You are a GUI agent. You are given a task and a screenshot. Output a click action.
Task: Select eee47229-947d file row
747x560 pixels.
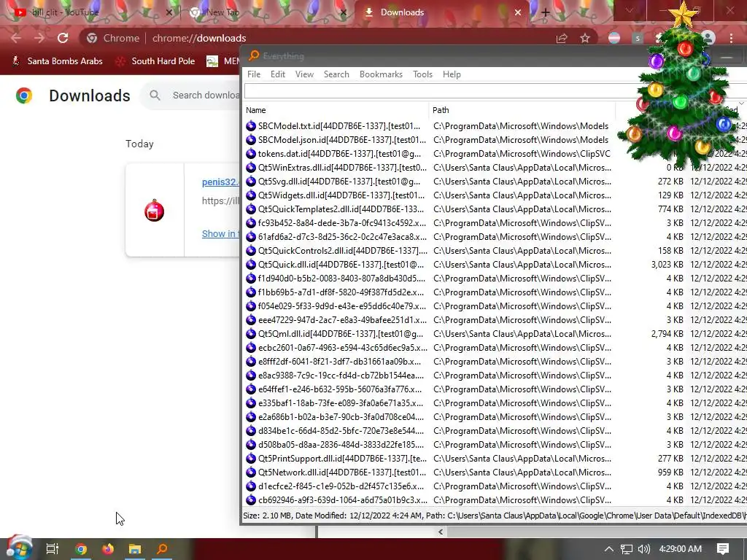point(495,320)
